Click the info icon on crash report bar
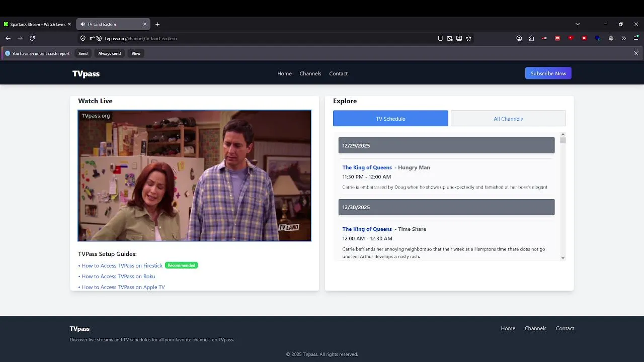The image size is (644, 362). (x=8, y=53)
